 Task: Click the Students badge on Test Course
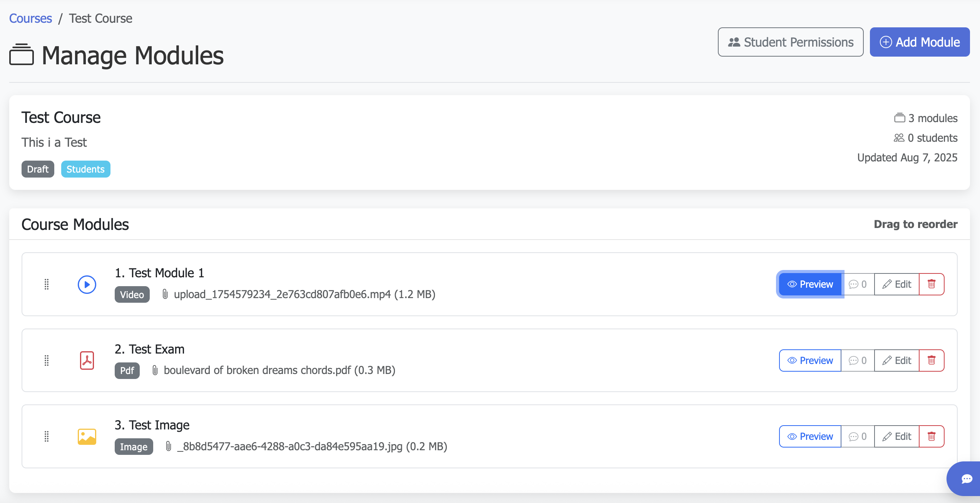(85, 169)
